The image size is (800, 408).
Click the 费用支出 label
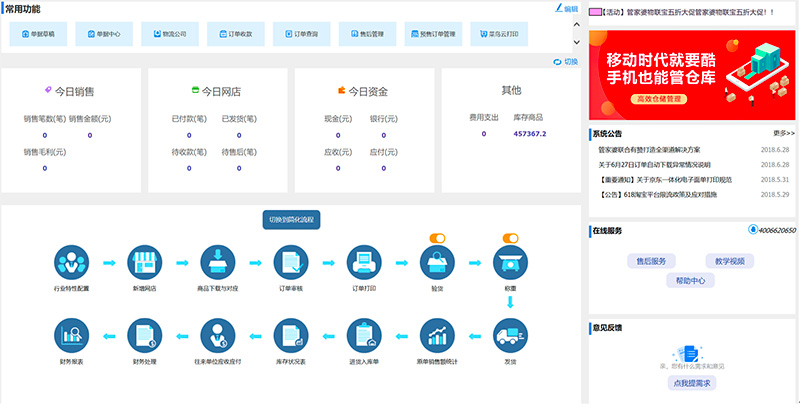484,117
